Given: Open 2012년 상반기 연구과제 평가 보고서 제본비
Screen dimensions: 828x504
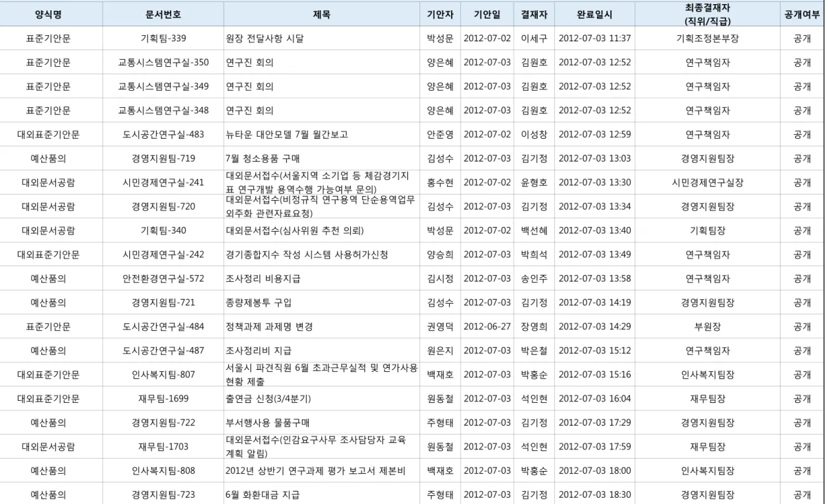Looking at the screenshot, I should pos(316,472).
